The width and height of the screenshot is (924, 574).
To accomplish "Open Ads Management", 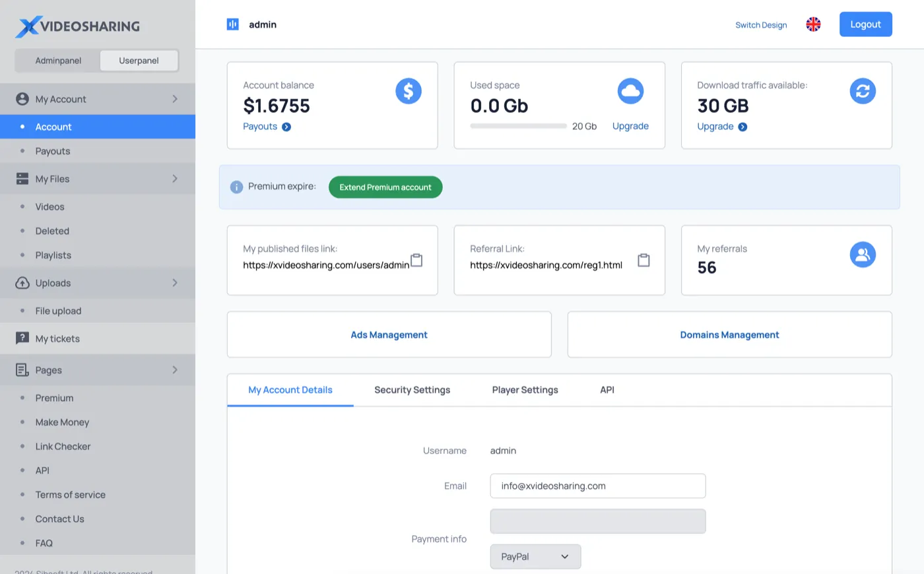I will click(389, 335).
